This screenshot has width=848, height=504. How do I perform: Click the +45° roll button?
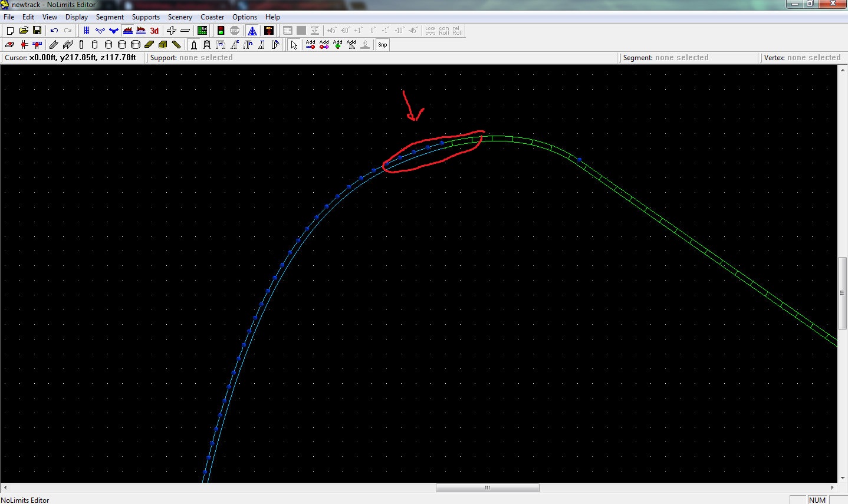tap(331, 31)
